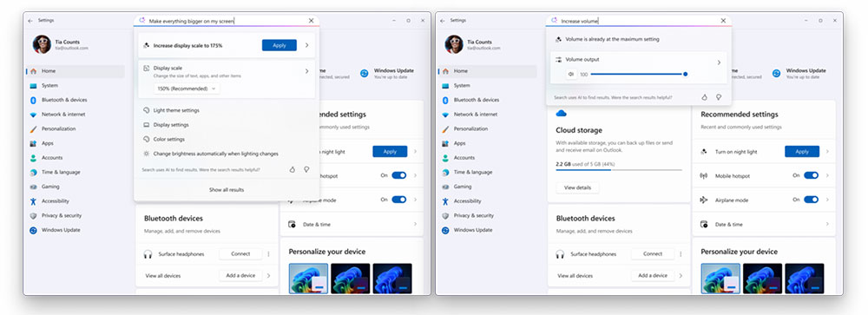Open Network & internet in left window sidebar

coord(76,115)
